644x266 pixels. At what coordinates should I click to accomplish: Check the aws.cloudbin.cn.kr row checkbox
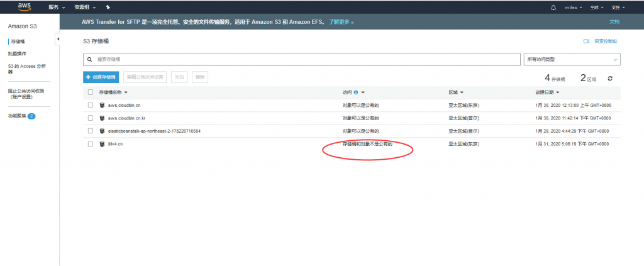coord(91,118)
